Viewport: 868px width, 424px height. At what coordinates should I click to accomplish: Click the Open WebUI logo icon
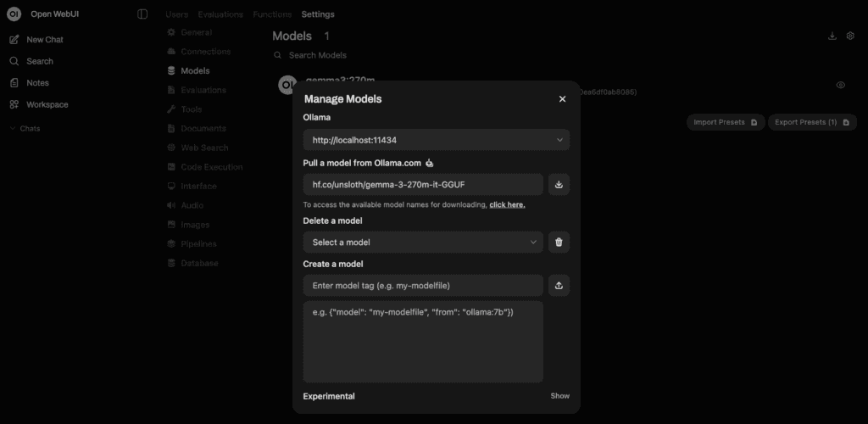pos(14,14)
